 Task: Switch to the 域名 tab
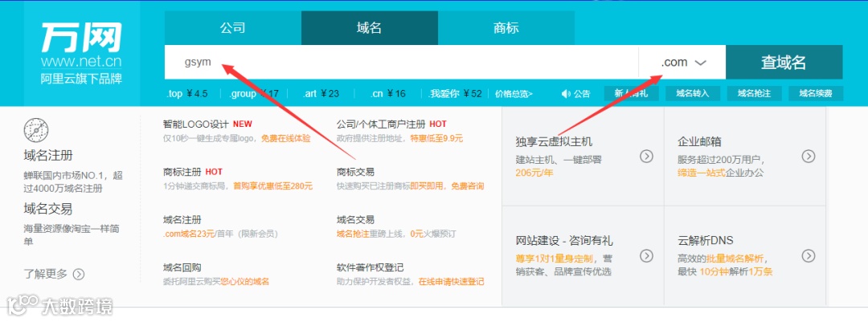pos(369,27)
